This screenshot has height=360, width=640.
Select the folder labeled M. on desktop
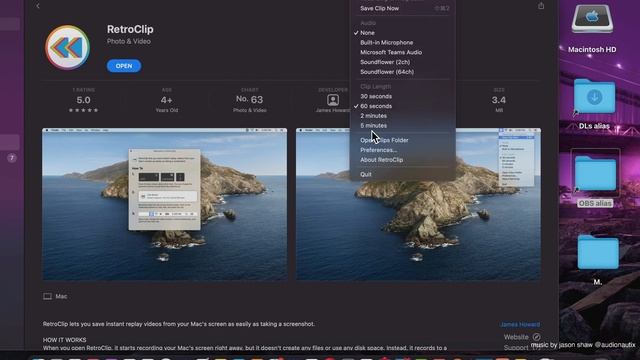pyautogui.click(x=598, y=252)
